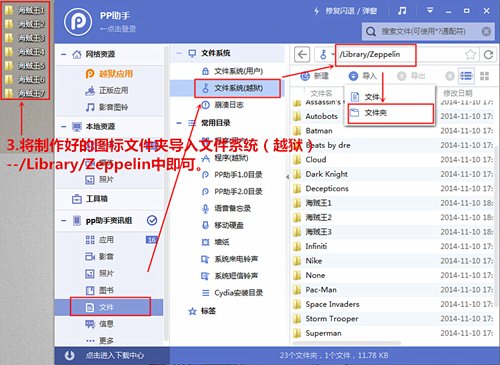The width and height of the screenshot is (500, 365).
Task: Open 语音备忘录 voice memos
Action: pyautogui.click(x=227, y=209)
